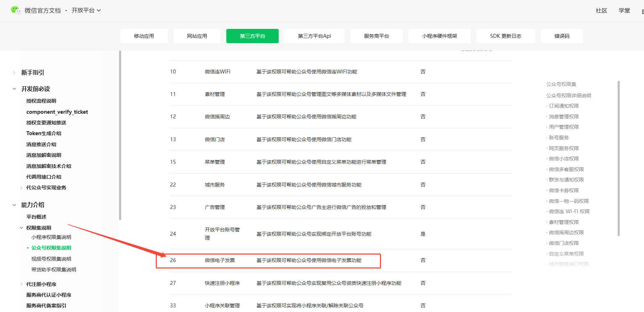
Task: Click the right outline scrollbar
Action: 619,158
